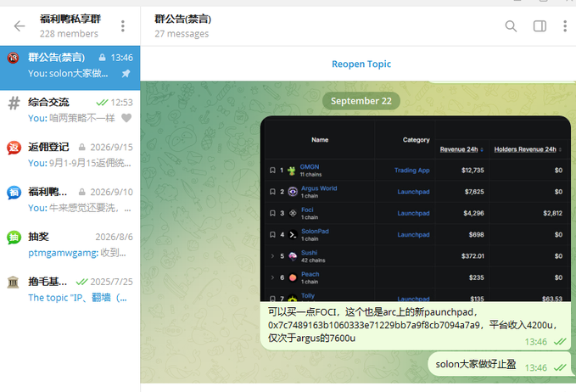
Task: Click the lock icon beside the 2026/9/10 date
Action: (x=82, y=192)
